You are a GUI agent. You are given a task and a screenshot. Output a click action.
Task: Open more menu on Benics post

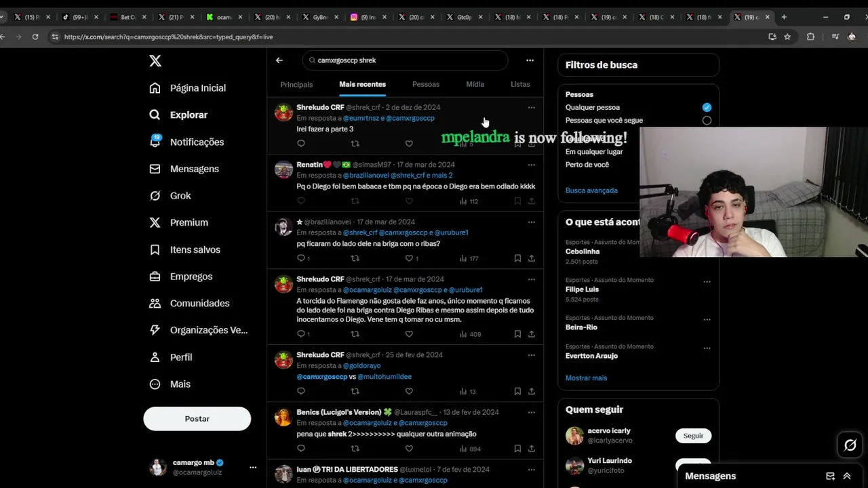[531, 412]
